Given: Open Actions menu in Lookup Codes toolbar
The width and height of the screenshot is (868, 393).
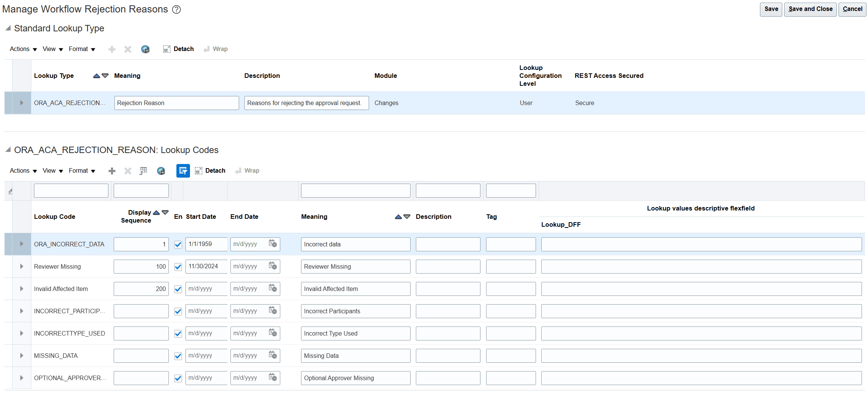Looking at the screenshot, I should 23,171.
